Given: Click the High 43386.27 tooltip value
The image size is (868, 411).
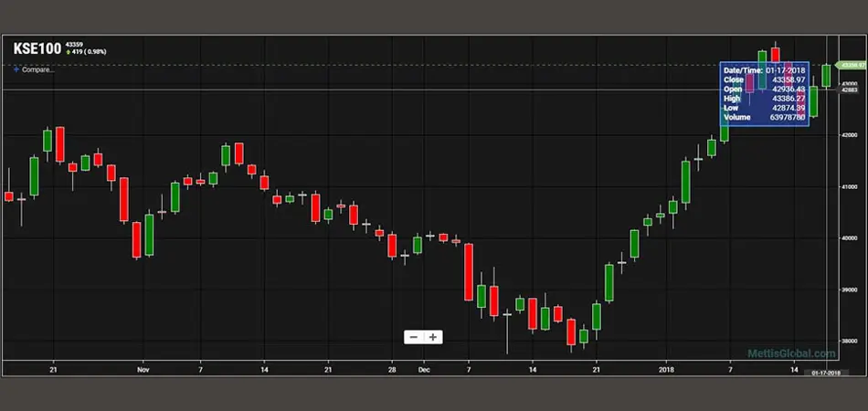Looking at the screenshot, I should pos(789,99).
